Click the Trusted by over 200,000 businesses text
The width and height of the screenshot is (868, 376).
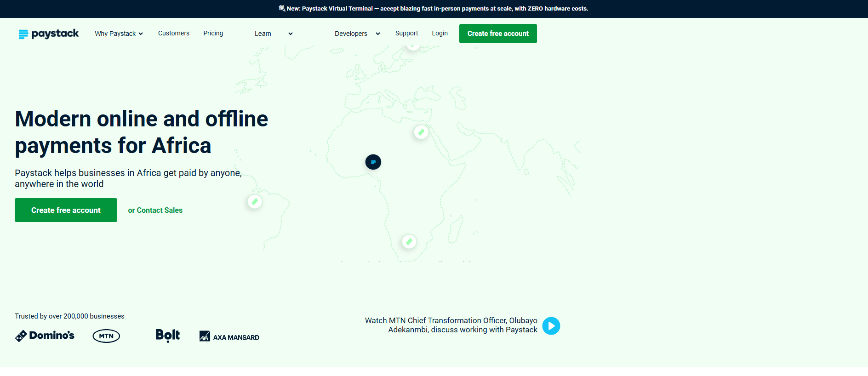[x=69, y=316]
